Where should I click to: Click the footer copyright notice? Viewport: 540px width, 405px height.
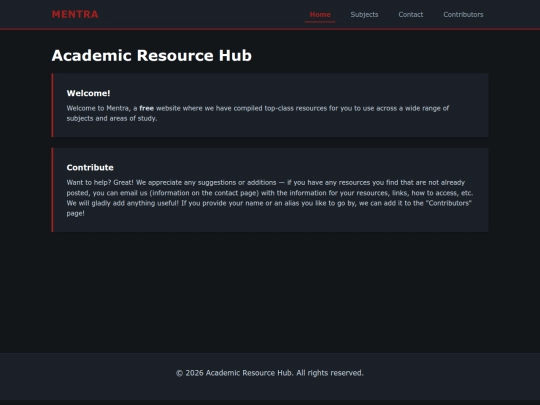(x=270, y=373)
